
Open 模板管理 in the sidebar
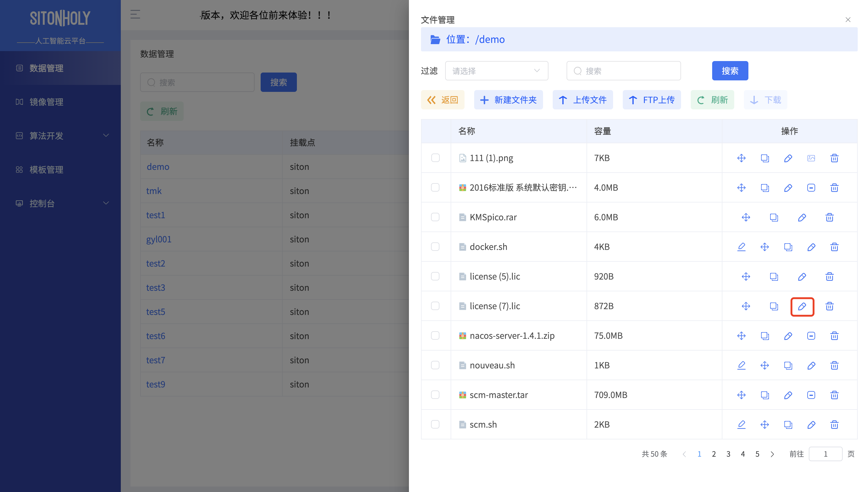tap(60, 169)
